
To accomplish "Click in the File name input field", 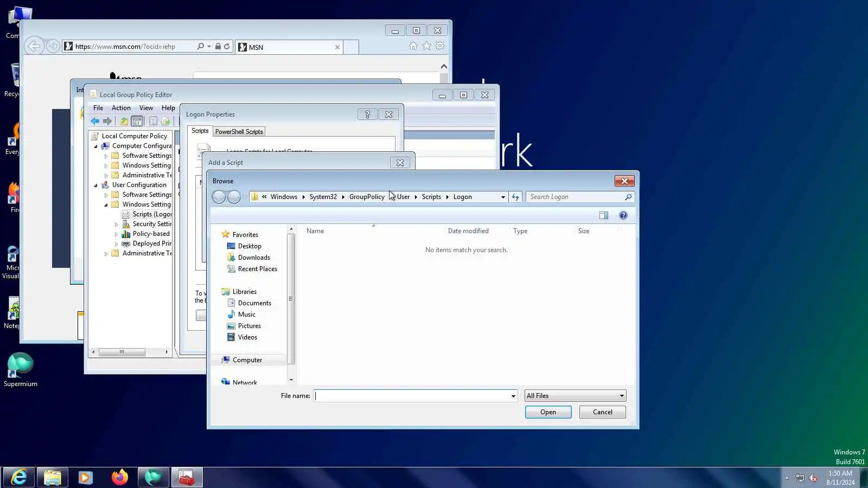I will pos(412,396).
